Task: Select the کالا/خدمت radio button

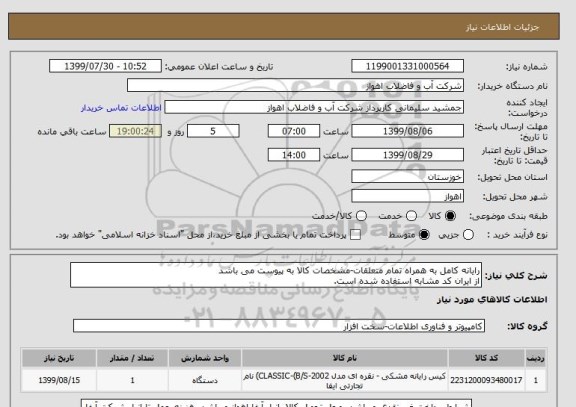Action: pos(361,216)
